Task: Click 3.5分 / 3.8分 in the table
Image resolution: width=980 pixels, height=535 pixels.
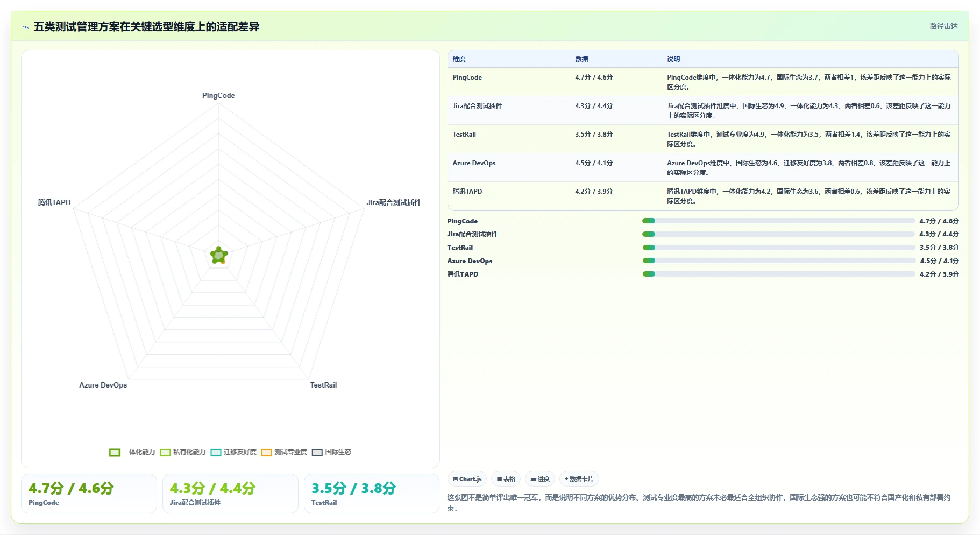Action: click(x=594, y=135)
